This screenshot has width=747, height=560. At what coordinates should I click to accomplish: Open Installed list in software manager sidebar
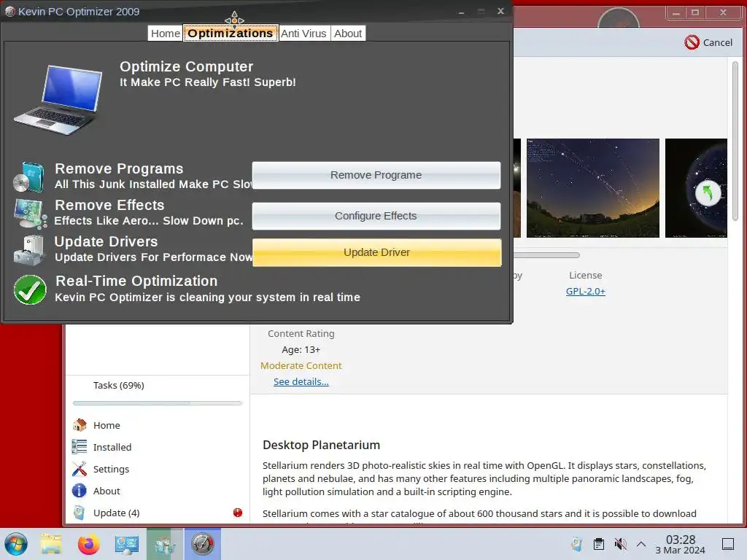[x=112, y=447]
